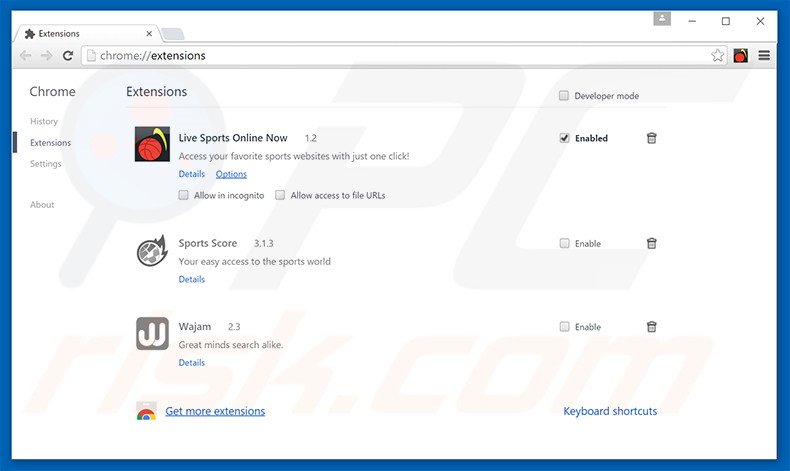790x471 pixels.
Task: Uncheck Enabled for Live Sports Online Now
Action: (564, 138)
